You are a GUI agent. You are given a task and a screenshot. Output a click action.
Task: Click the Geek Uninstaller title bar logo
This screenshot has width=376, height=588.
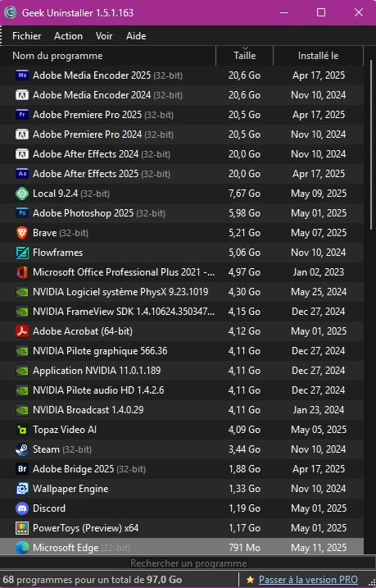pos(11,13)
